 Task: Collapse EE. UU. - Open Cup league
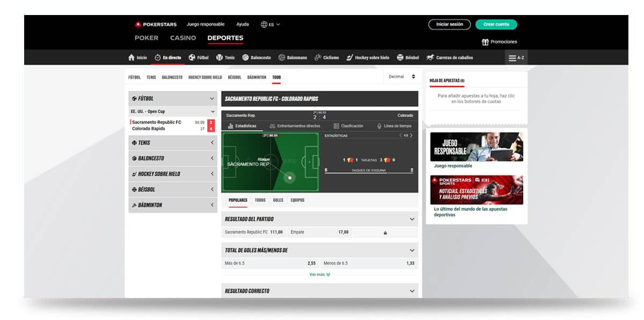point(173,112)
